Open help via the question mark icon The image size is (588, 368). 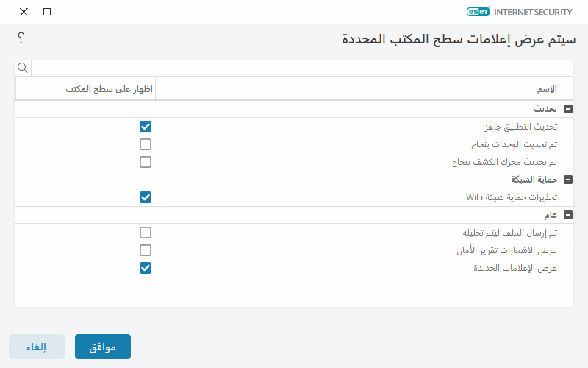(x=21, y=38)
